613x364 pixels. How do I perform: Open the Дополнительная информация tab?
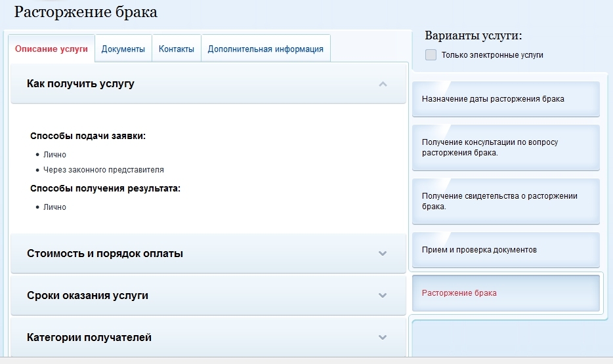(265, 49)
